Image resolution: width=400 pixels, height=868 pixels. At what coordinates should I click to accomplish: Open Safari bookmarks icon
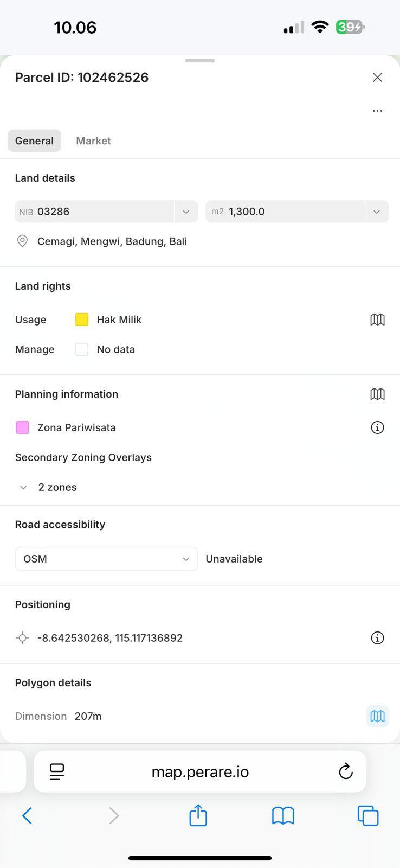283,815
